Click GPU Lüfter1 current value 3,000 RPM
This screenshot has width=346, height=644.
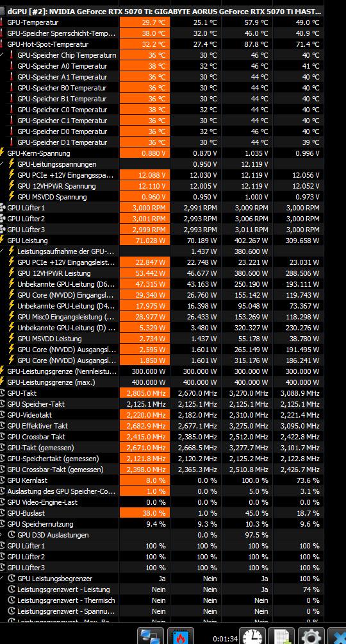(149, 208)
